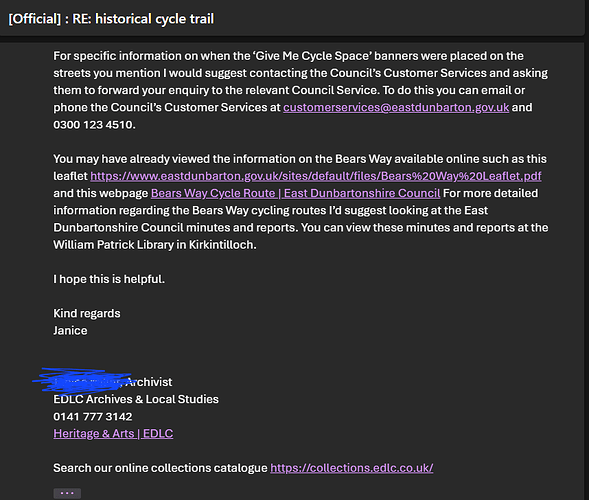Click the email subject 'RE: historical cycle trail'
The image size is (589, 500).
[143, 19]
